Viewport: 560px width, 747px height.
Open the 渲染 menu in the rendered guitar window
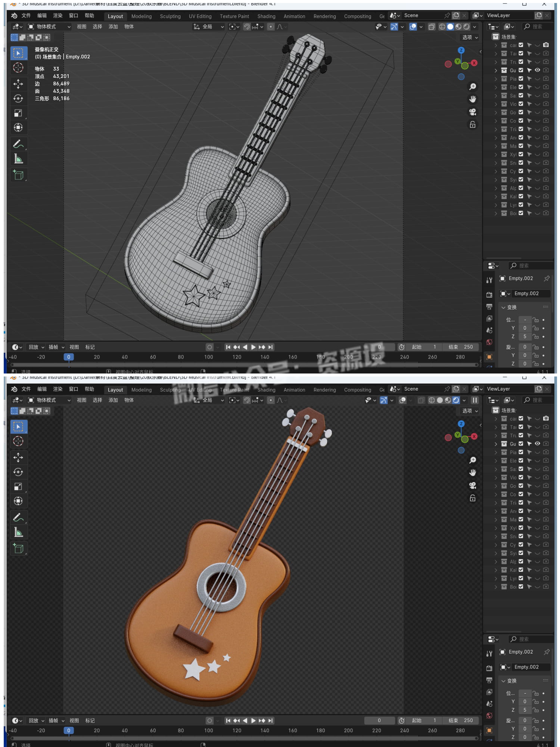pyautogui.click(x=57, y=389)
